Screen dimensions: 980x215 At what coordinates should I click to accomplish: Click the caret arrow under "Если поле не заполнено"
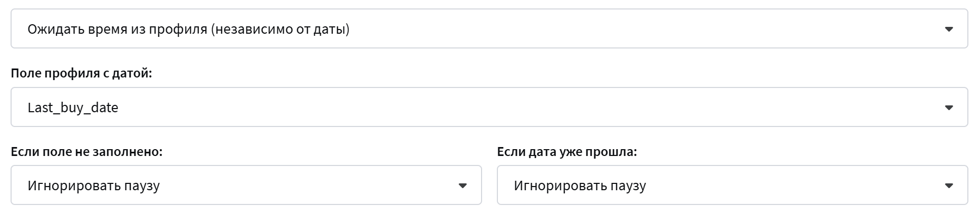[463, 186]
